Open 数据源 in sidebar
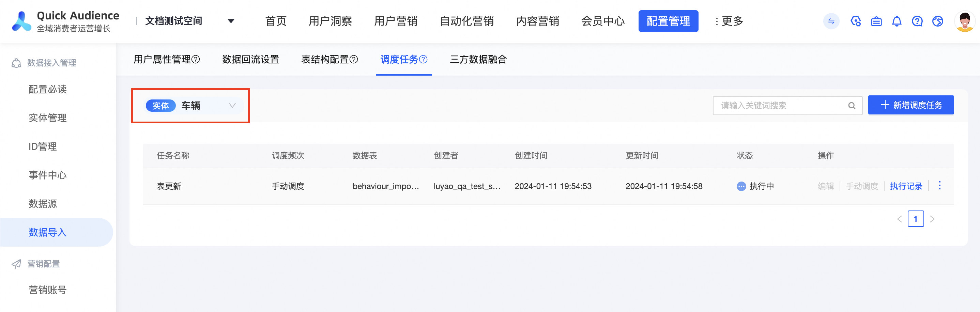 [x=43, y=204]
